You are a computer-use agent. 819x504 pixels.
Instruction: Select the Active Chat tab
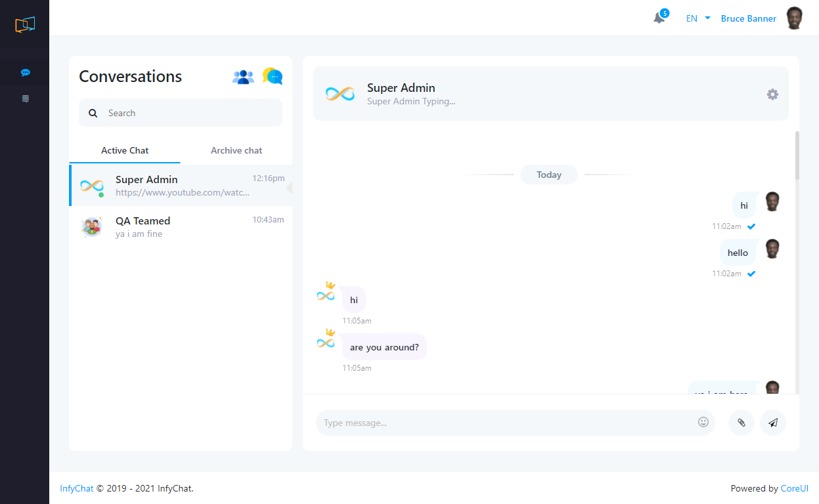tap(125, 150)
